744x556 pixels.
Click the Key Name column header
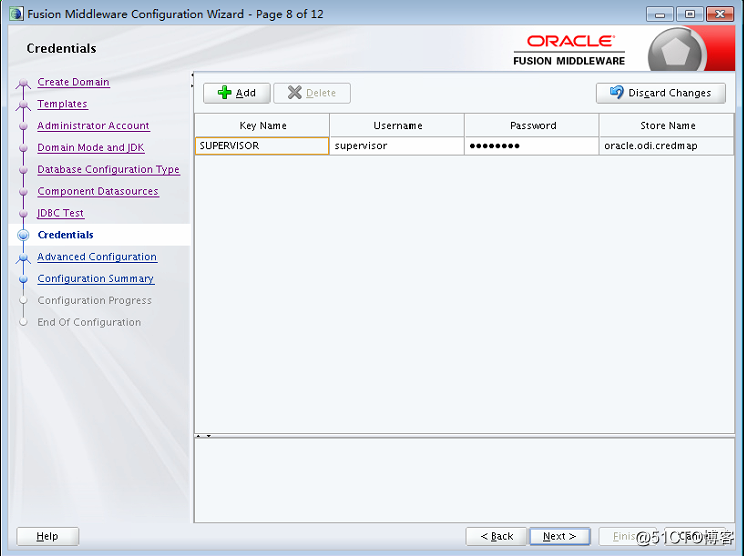(262, 125)
